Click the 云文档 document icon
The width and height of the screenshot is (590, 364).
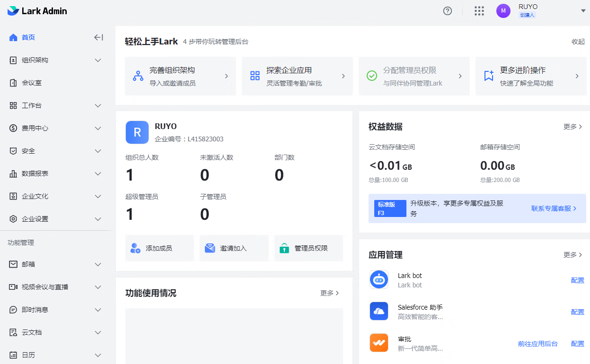tap(13, 332)
